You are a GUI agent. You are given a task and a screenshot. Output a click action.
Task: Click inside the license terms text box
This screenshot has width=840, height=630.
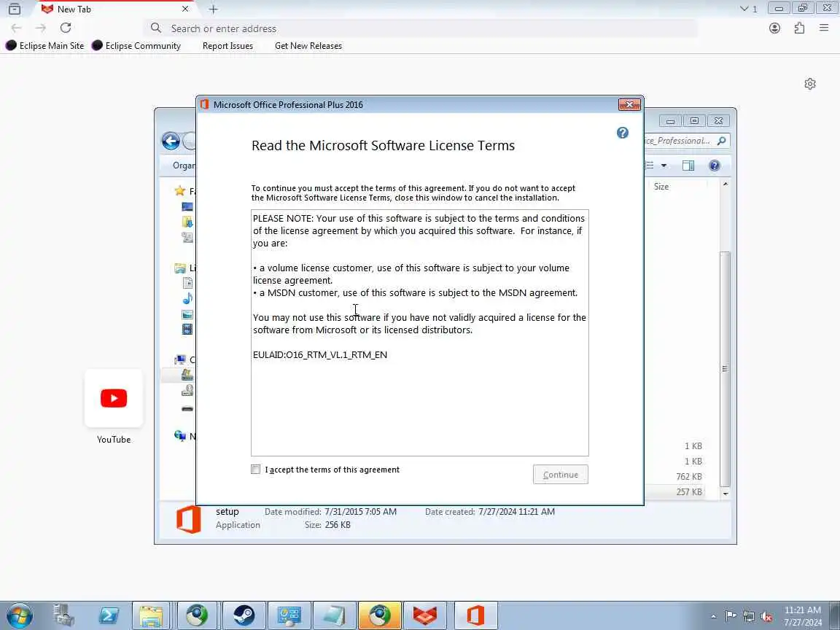[x=419, y=332]
